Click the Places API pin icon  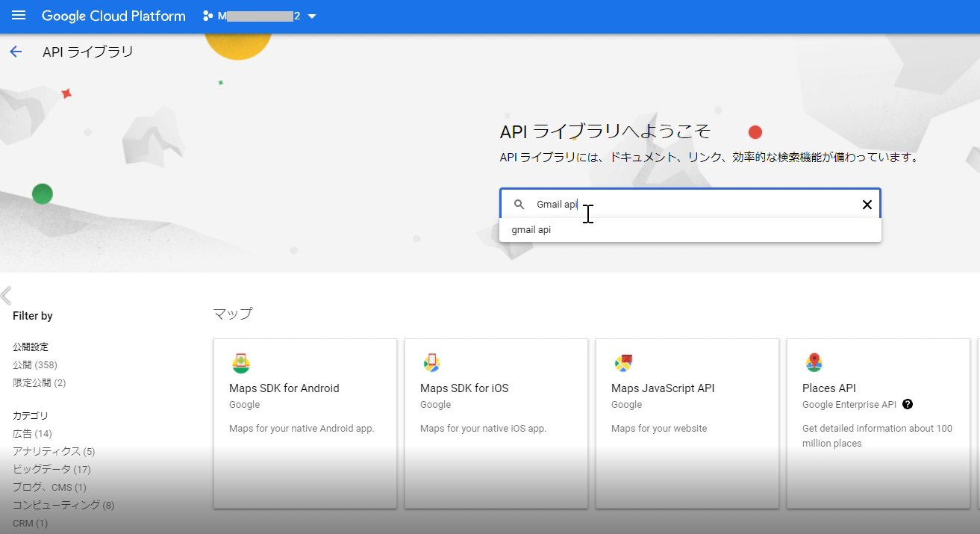pos(814,363)
